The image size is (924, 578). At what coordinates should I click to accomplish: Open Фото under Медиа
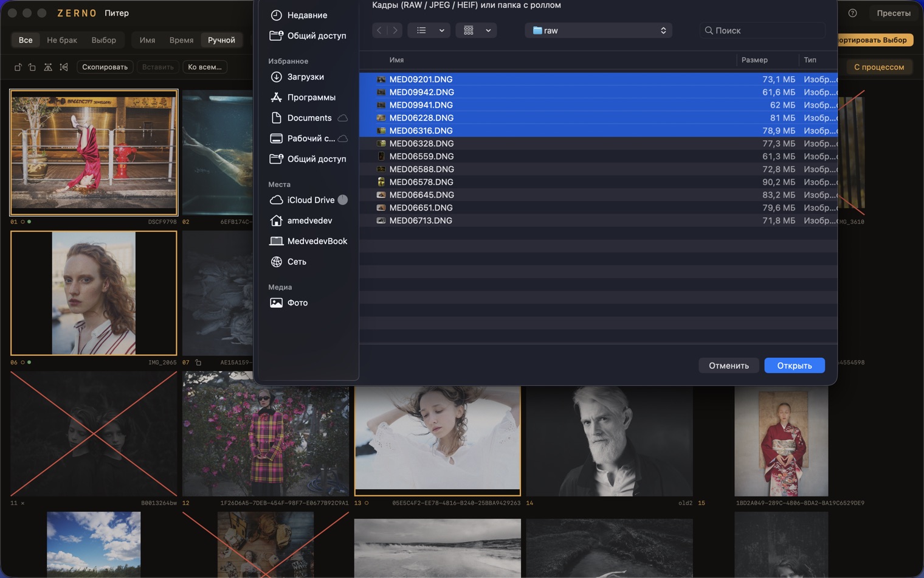coord(297,302)
